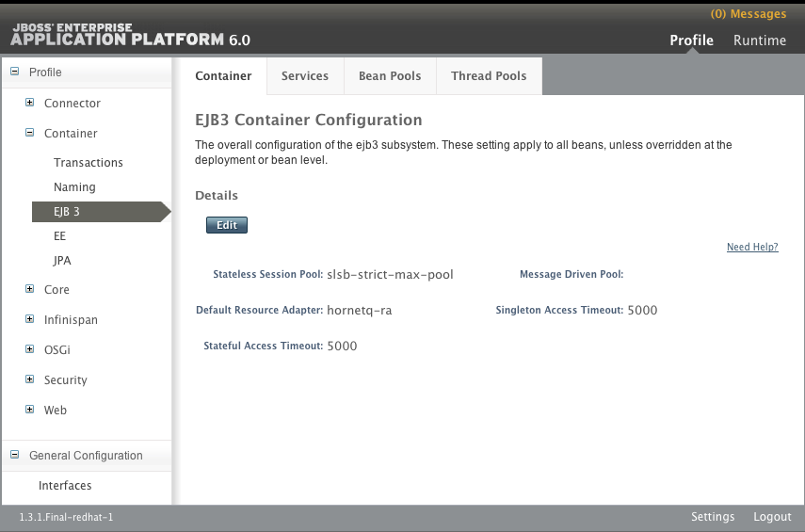Click the Edit button under Details
805x532 pixels.
click(226, 225)
